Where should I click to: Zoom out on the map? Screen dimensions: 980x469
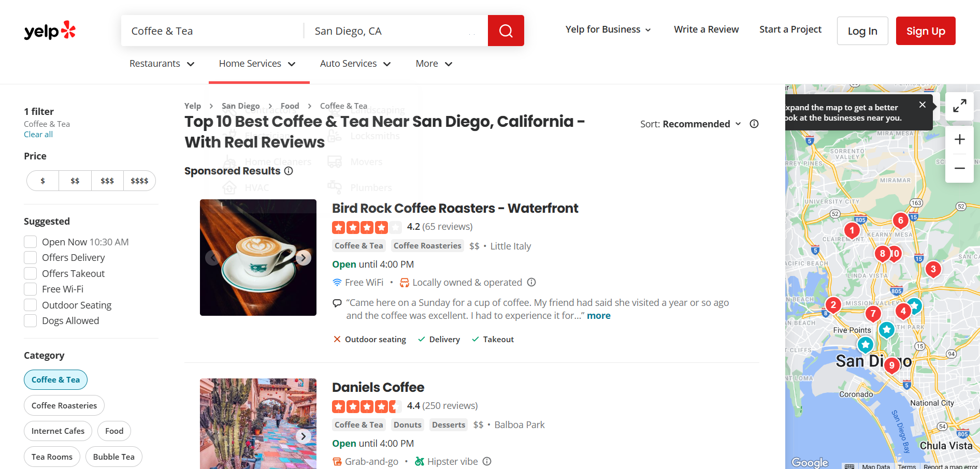coord(959,168)
